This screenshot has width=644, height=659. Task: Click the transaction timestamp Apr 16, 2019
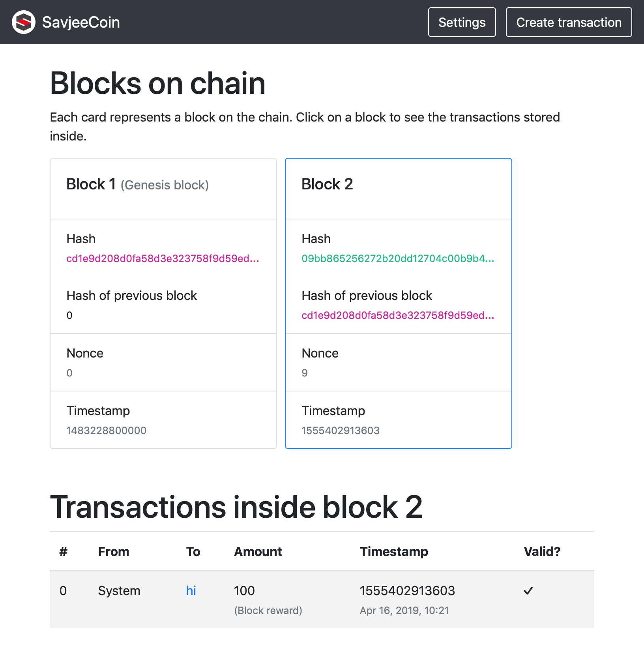tap(404, 610)
